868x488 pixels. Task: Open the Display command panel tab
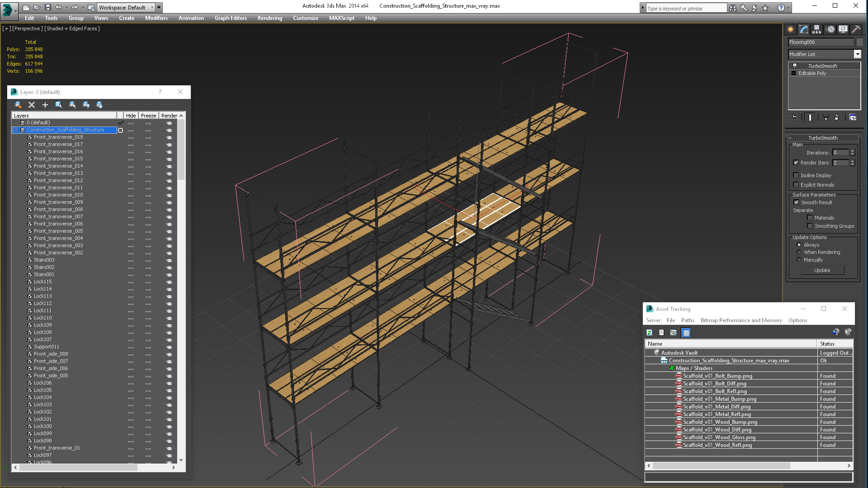click(x=843, y=29)
